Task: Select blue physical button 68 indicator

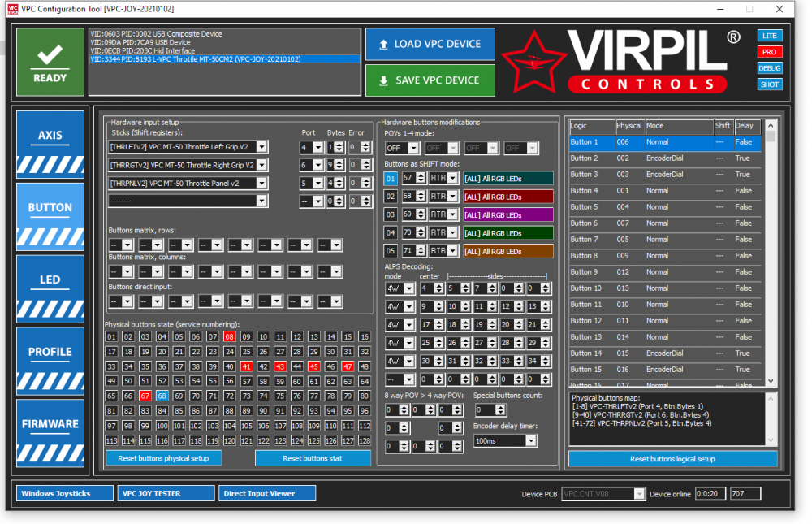Action: pyautogui.click(x=162, y=396)
